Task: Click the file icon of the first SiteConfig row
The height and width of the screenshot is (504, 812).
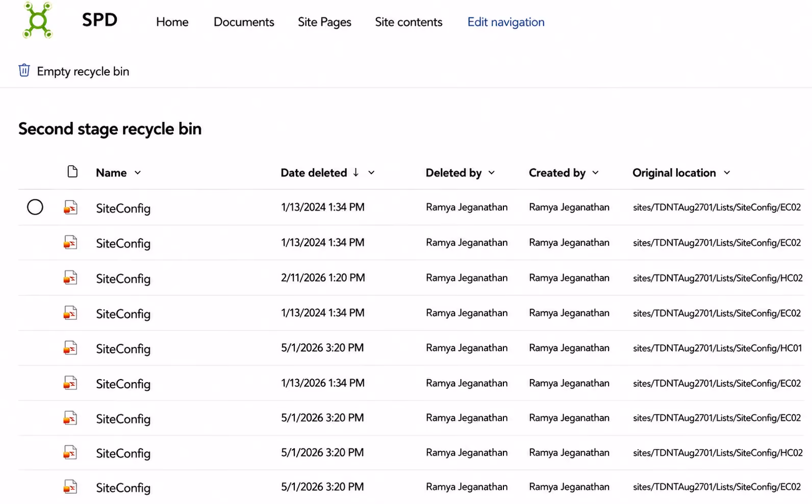Action: 70,208
